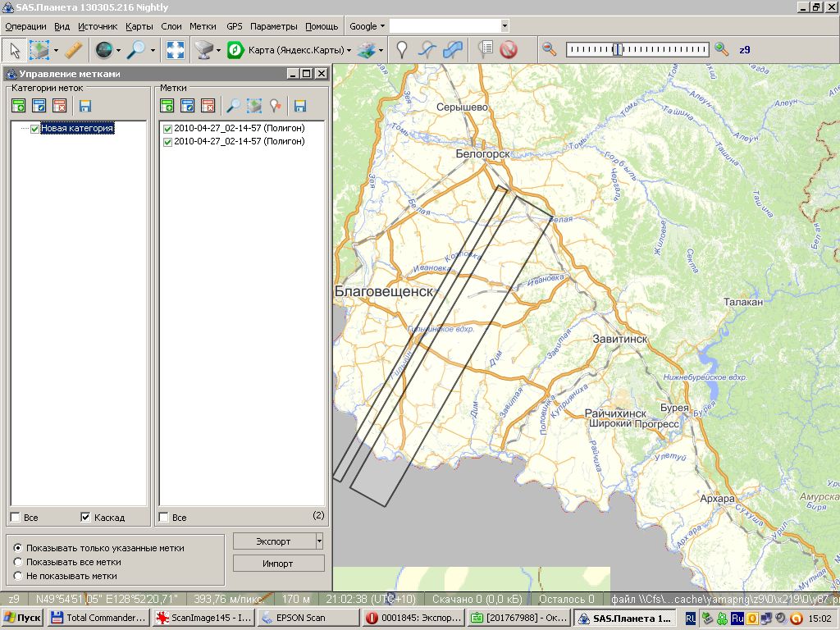This screenshot has height=630, width=840.
Task: Go to selected placemark using magnifier icon
Action: coord(234,105)
